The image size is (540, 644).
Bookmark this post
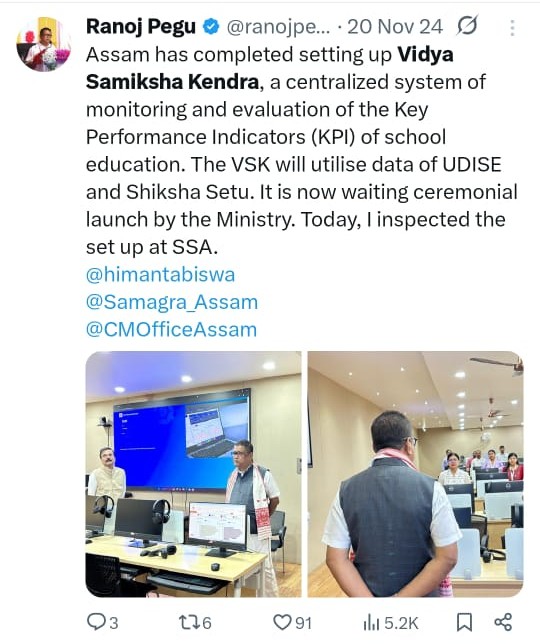[464, 622]
